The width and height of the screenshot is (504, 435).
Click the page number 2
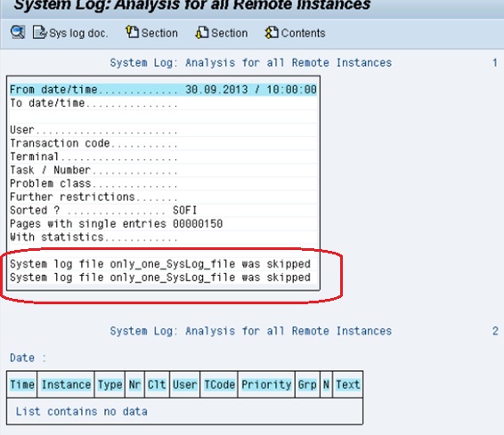495,331
